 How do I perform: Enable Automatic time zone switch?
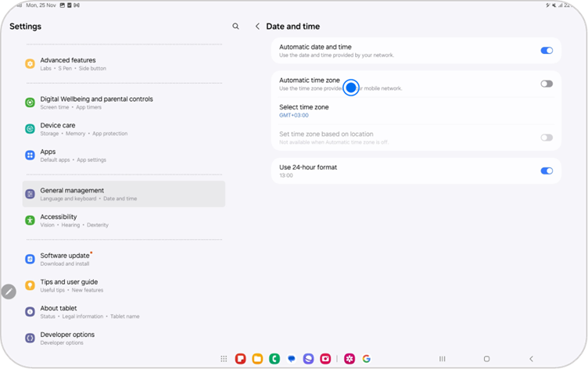(546, 84)
